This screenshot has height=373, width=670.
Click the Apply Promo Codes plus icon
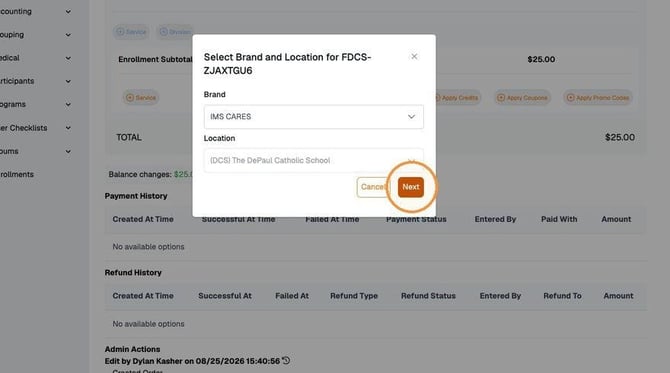pos(570,98)
